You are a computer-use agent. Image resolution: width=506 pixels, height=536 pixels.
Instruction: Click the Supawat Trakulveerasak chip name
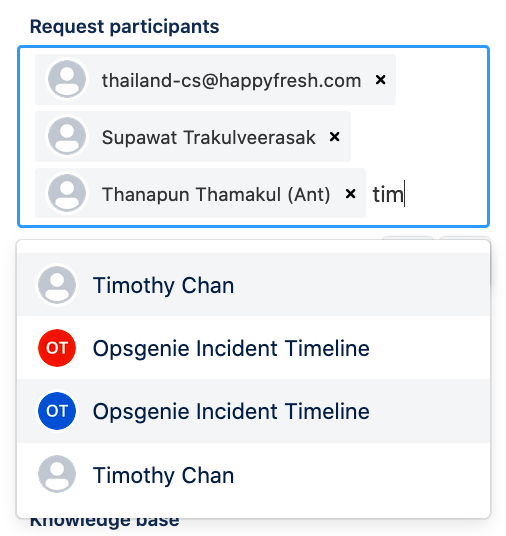(x=209, y=137)
